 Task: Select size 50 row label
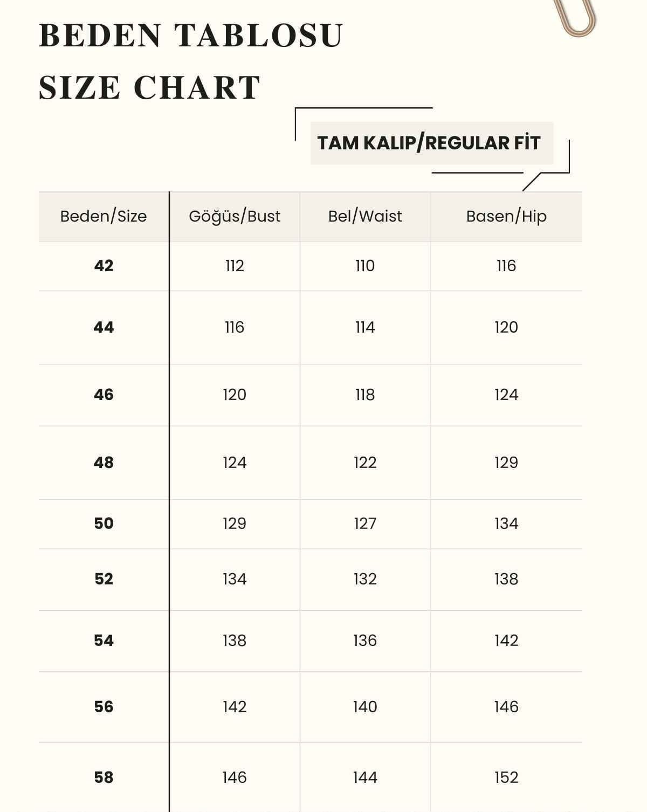104,524
